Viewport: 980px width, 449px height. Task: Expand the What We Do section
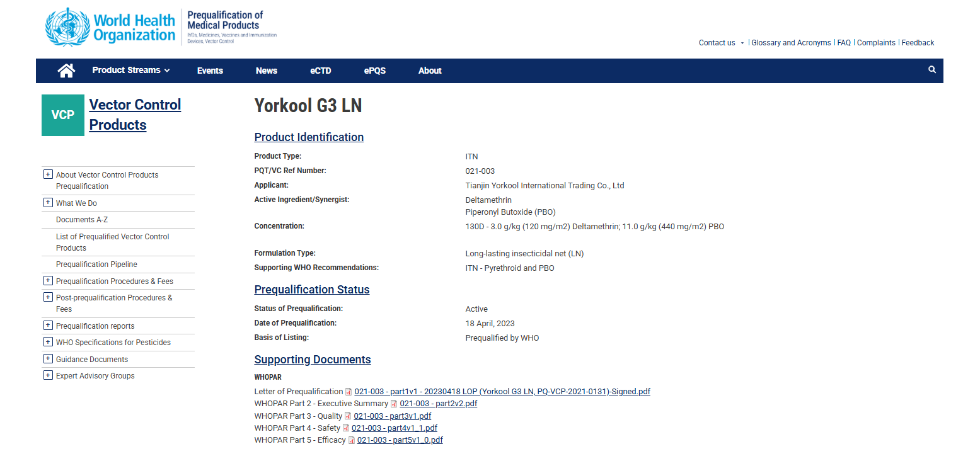coord(48,203)
